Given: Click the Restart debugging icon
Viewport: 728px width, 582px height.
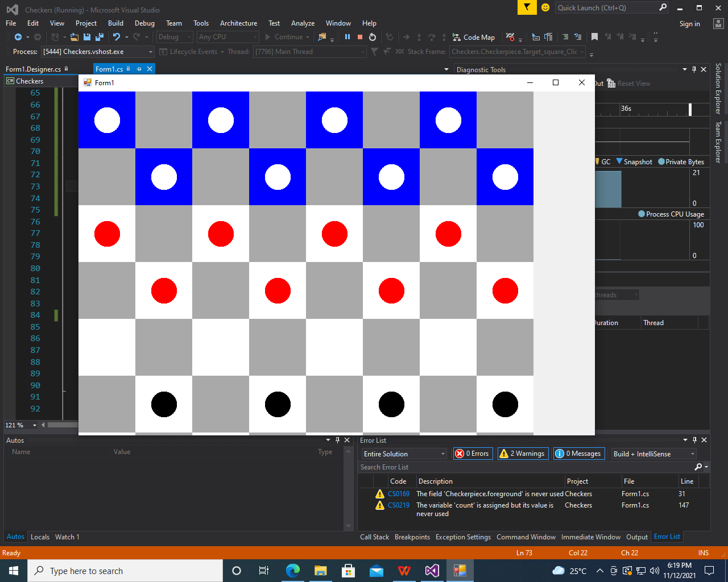Looking at the screenshot, I should 373,37.
